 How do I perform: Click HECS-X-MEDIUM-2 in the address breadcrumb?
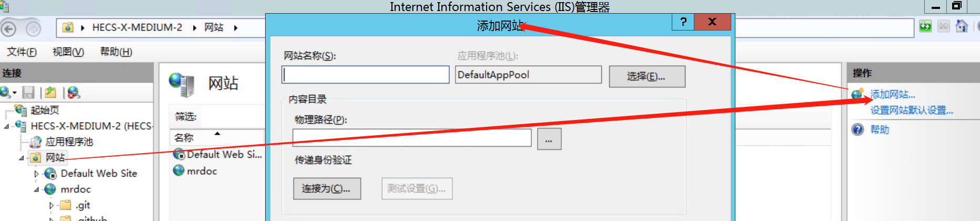pos(137,27)
